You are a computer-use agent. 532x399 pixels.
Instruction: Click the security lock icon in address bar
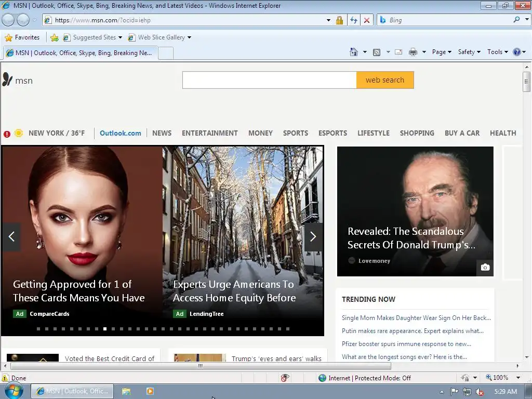click(339, 20)
